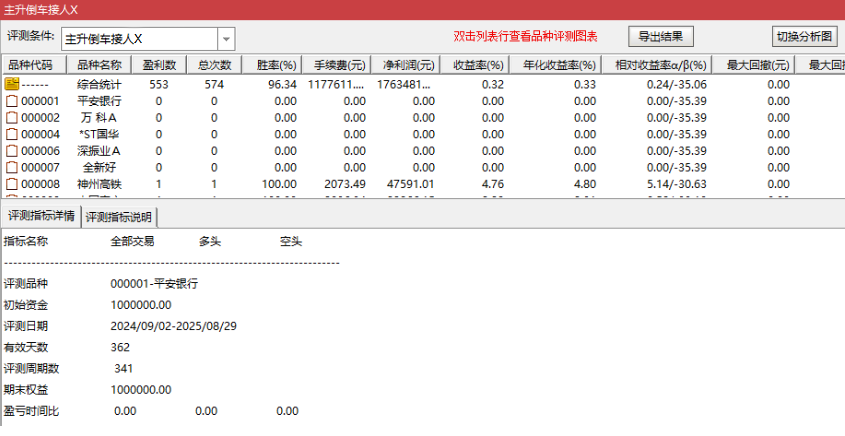Click inside the 主升倒车接人X combo box text
The height and width of the screenshot is (436, 845).
138,39
